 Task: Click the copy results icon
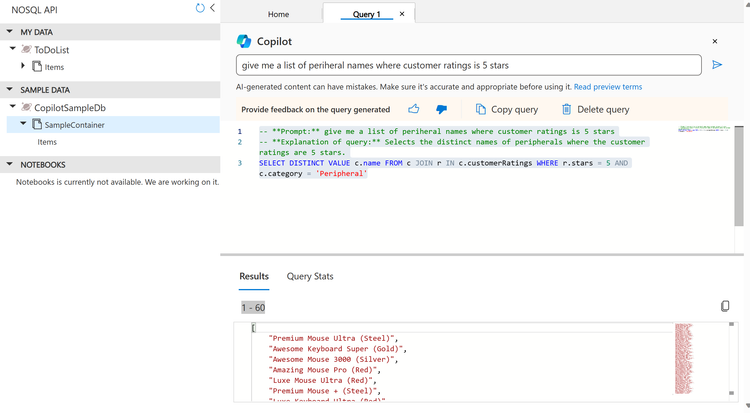(725, 306)
